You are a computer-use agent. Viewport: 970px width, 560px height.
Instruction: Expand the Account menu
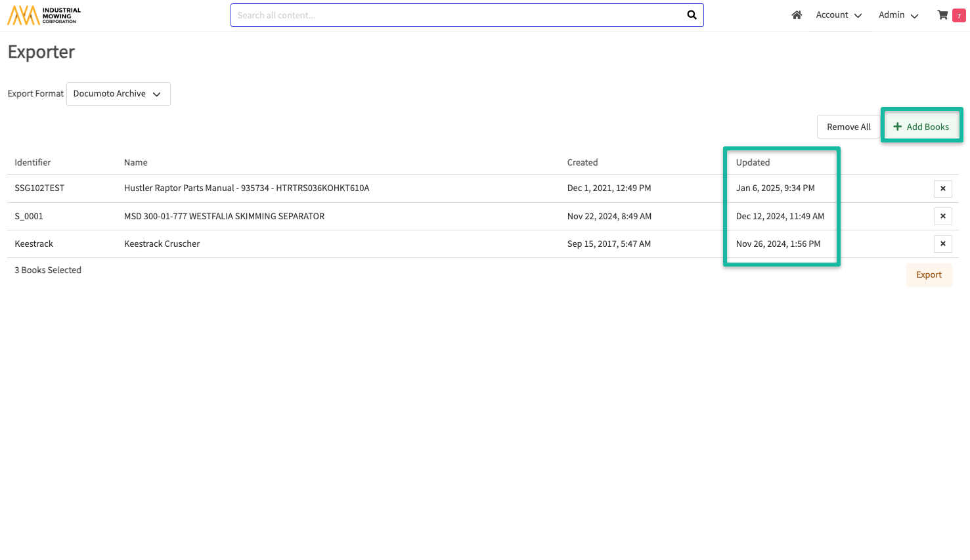[x=839, y=15]
